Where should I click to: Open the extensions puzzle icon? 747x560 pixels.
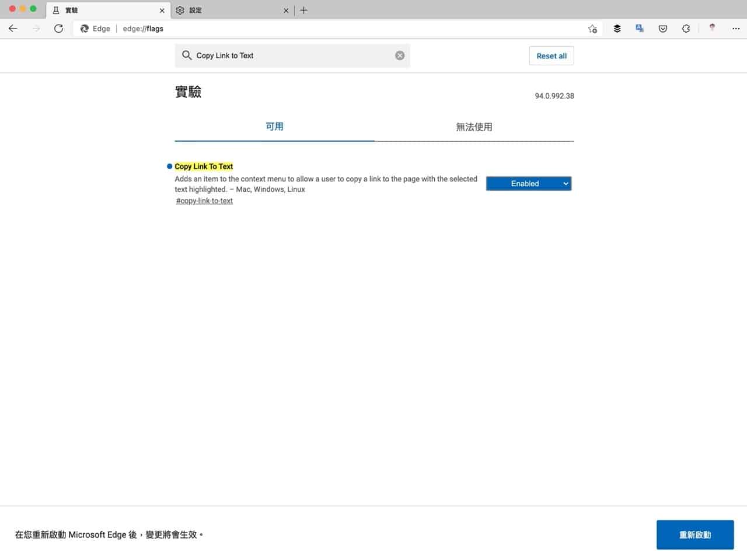coord(686,28)
